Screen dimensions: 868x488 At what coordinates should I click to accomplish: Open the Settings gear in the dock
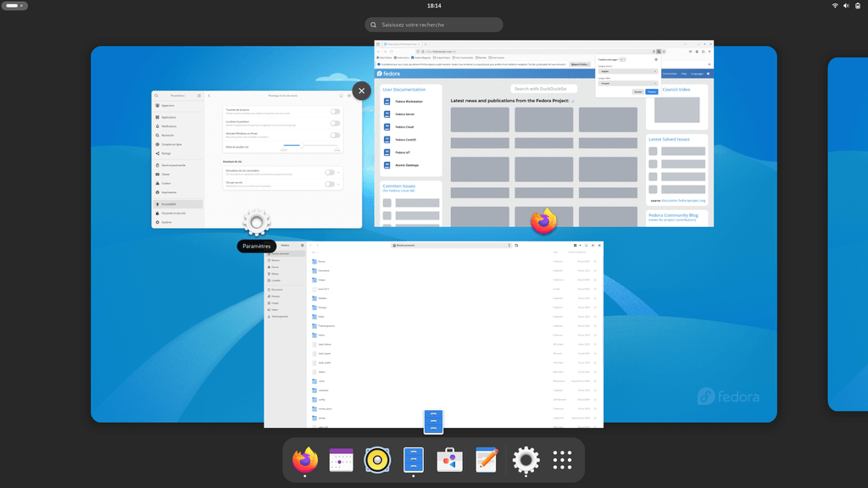[526, 460]
